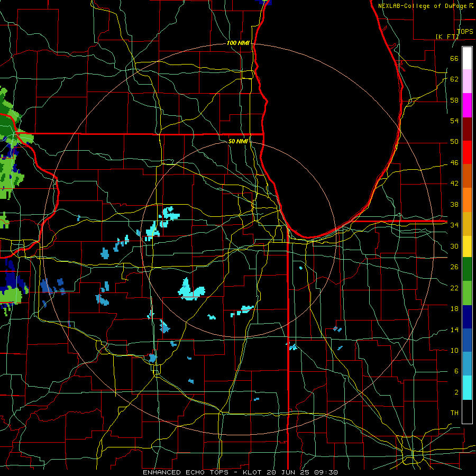Click the orange 42 kft legend swatch
This screenshot has width=476, height=476.
coord(467,200)
